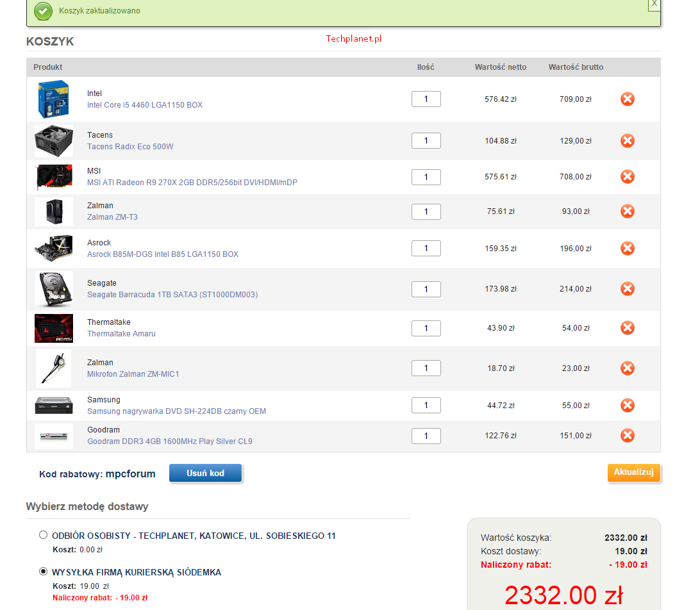Edit quantity field for Thermaltake Amaru
This screenshot has height=610, width=700.
pyautogui.click(x=426, y=329)
